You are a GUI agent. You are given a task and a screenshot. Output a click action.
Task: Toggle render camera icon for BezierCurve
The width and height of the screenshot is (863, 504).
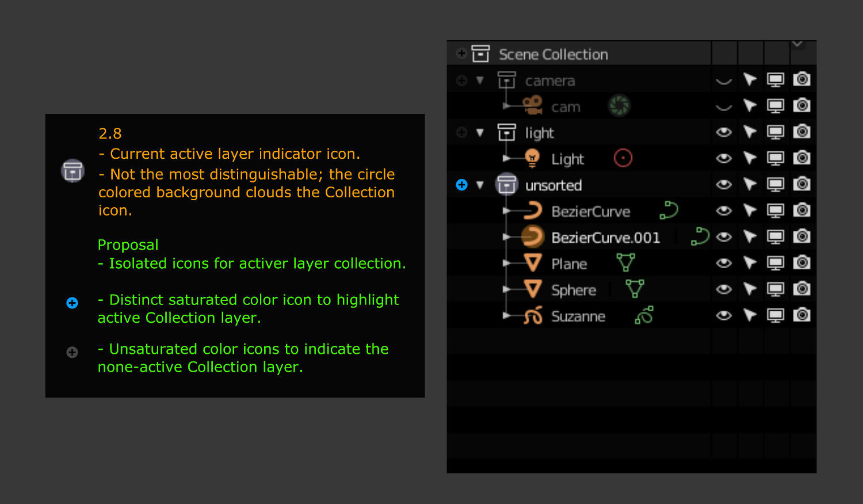pyautogui.click(x=801, y=210)
